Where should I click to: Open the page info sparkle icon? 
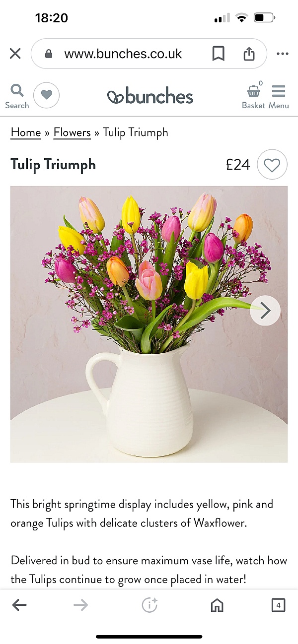point(149,605)
